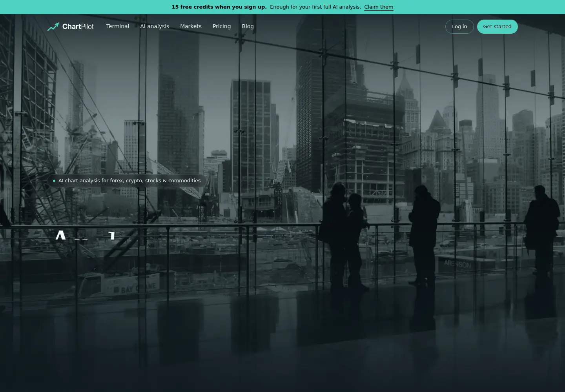Click the ChartPilot brand name text

point(78,27)
